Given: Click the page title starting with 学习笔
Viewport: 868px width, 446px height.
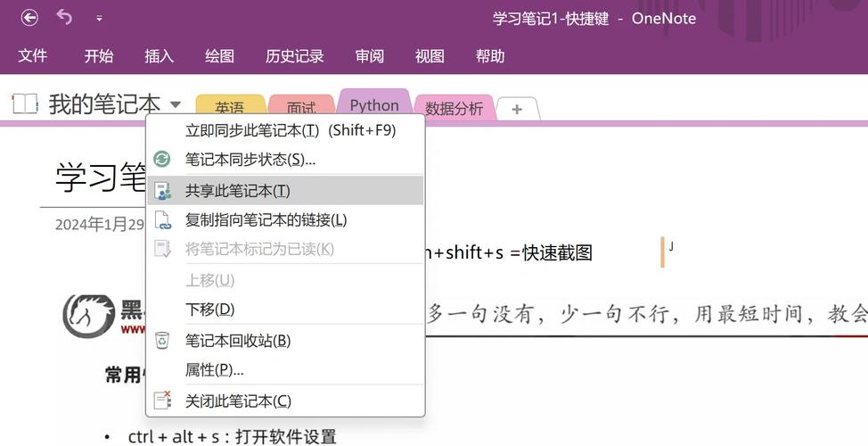Looking at the screenshot, I should tap(100, 178).
